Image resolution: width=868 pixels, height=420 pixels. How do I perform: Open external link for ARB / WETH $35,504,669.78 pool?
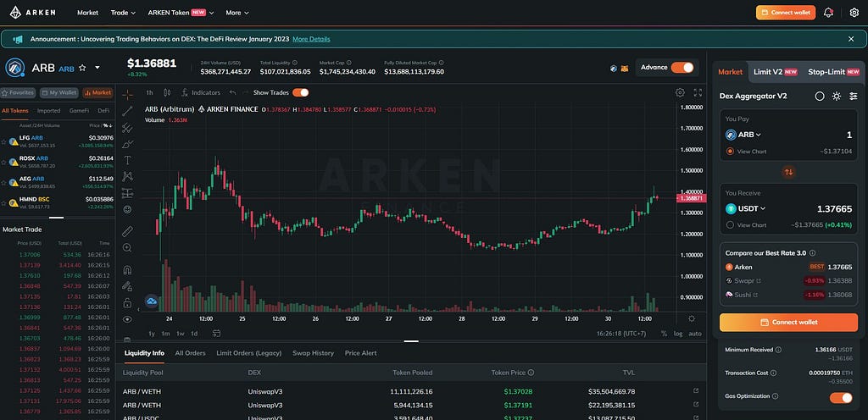tap(696, 391)
